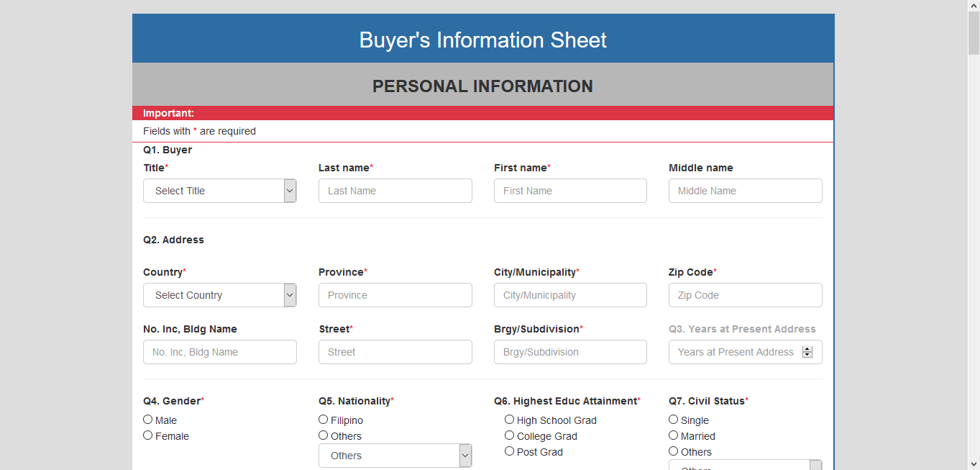
Task: Select High School Grad attainment
Action: click(x=509, y=419)
